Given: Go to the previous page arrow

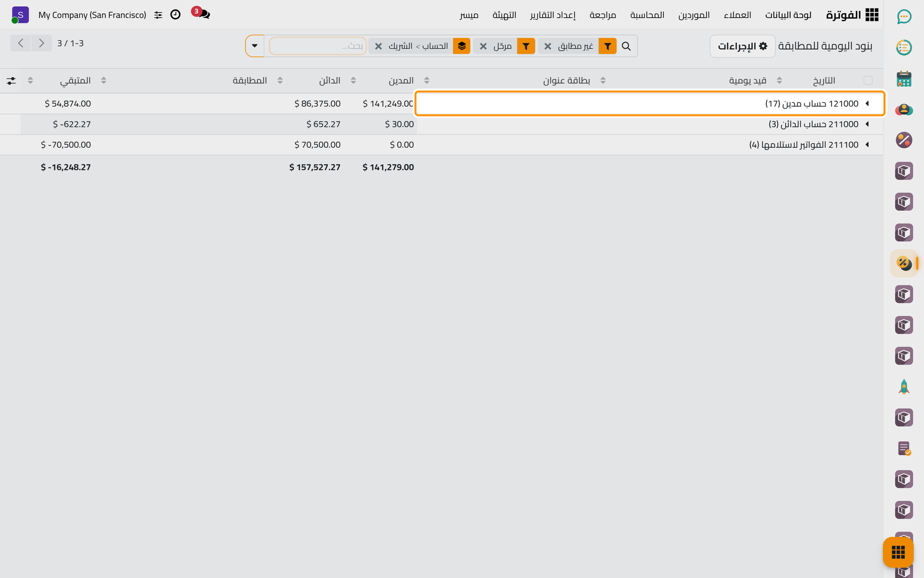Looking at the screenshot, I should pyautogui.click(x=21, y=43).
